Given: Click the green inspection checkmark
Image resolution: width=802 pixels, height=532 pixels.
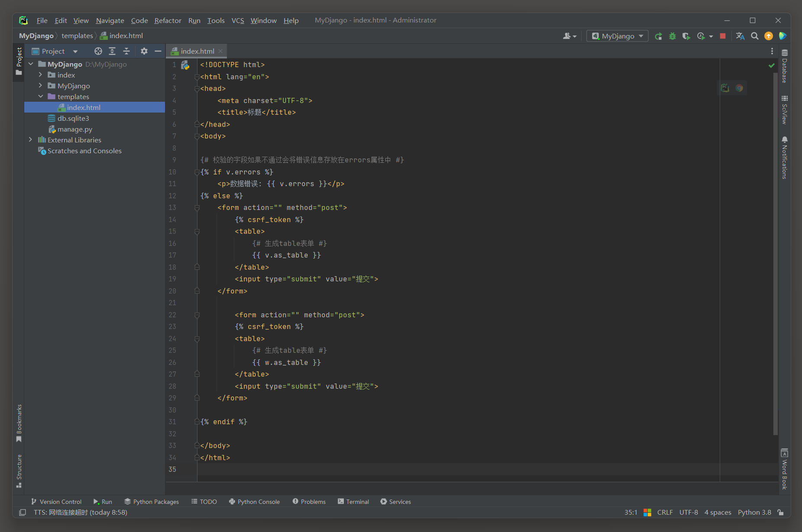Looking at the screenshot, I should [772, 65].
